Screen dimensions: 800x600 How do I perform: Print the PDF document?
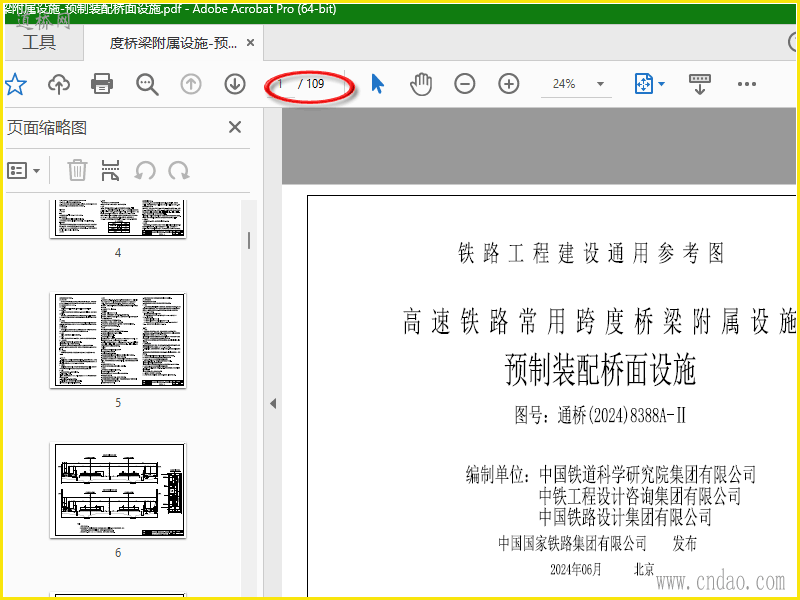(102, 84)
